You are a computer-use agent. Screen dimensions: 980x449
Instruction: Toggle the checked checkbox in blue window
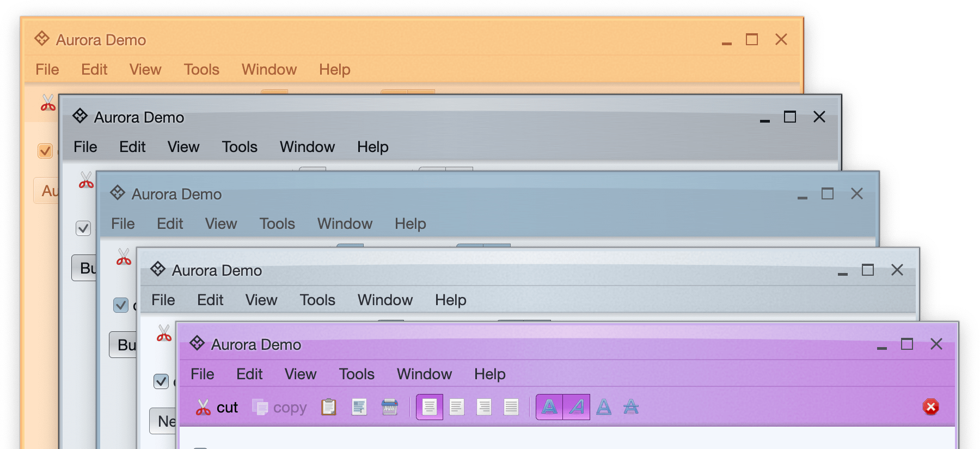[x=121, y=305]
